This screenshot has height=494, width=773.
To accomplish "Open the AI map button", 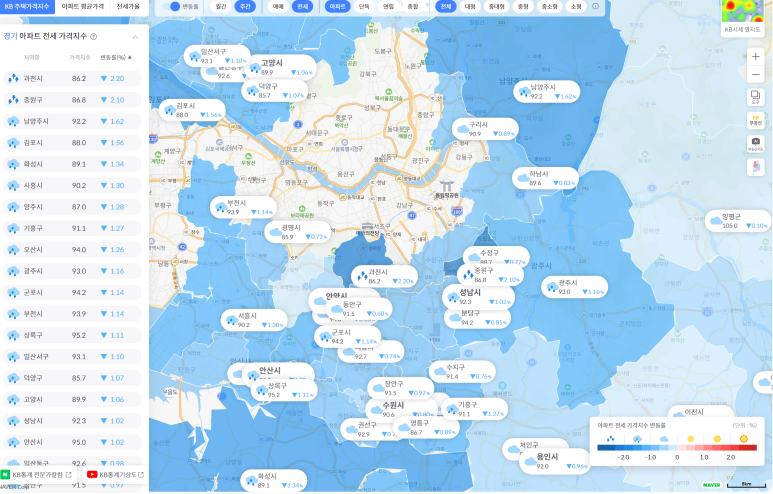I will click(x=755, y=144).
